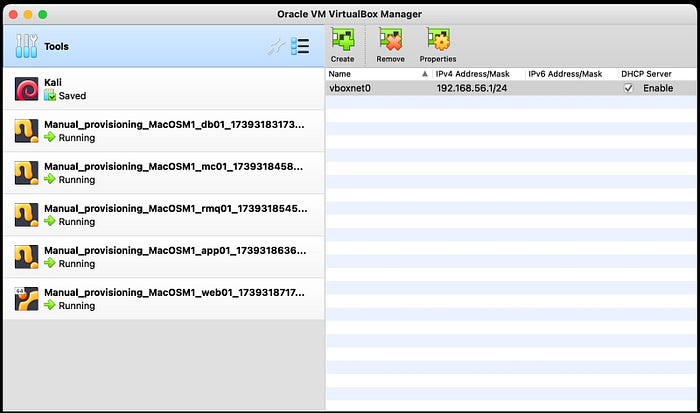Screen dimensions: 700x413
Task: Select Manual_provisioning_MacOSM1_web01 VM name
Action: [x=174, y=292]
